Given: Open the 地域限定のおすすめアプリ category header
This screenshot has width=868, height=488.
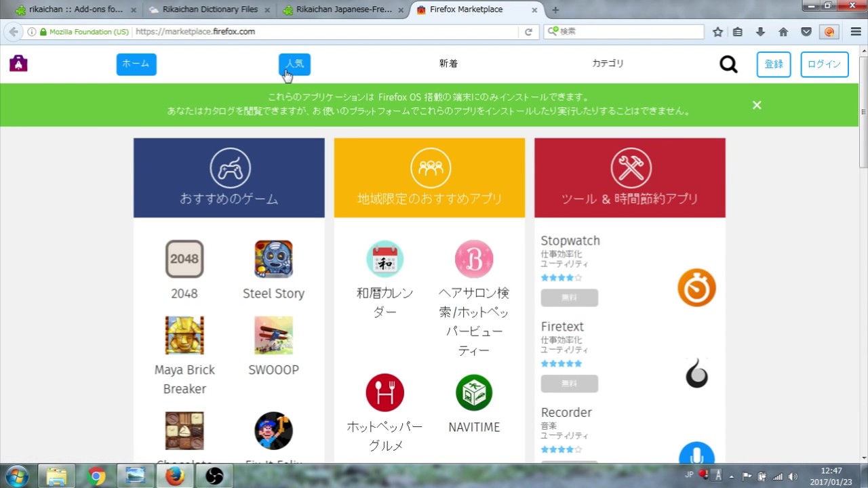Looking at the screenshot, I should (429, 178).
